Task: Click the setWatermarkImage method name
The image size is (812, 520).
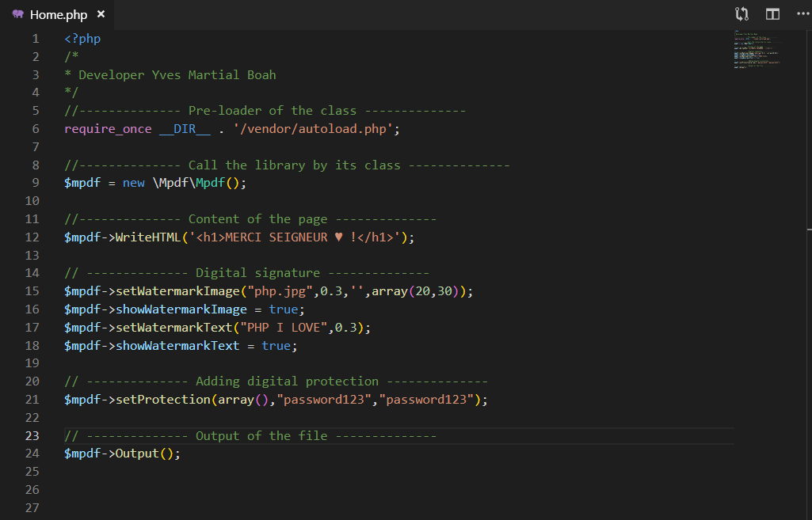Action: point(177,291)
